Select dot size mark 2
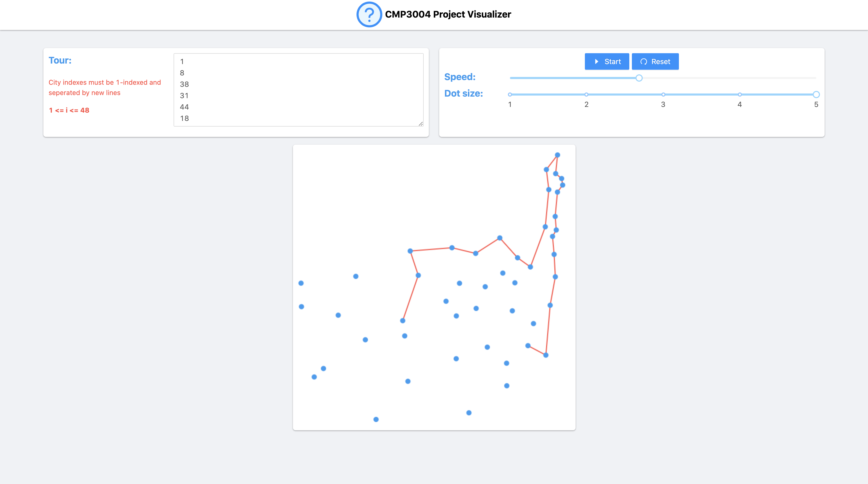Screen dimensions: 868x484 (x=586, y=95)
